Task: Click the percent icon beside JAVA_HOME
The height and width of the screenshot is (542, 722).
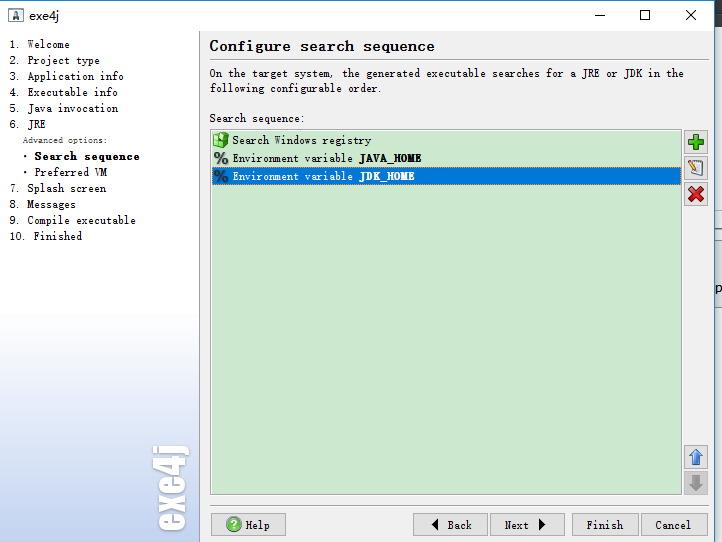Action: point(221,158)
